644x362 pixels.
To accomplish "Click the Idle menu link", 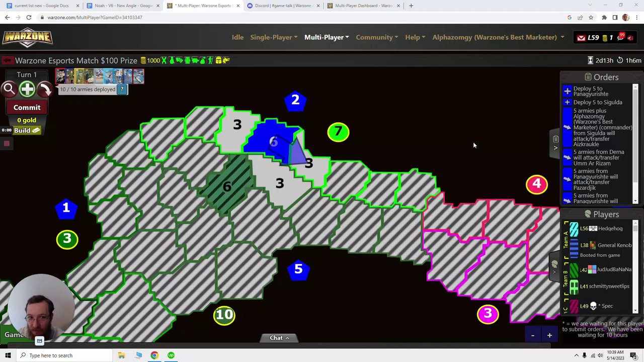I will coord(237,37).
